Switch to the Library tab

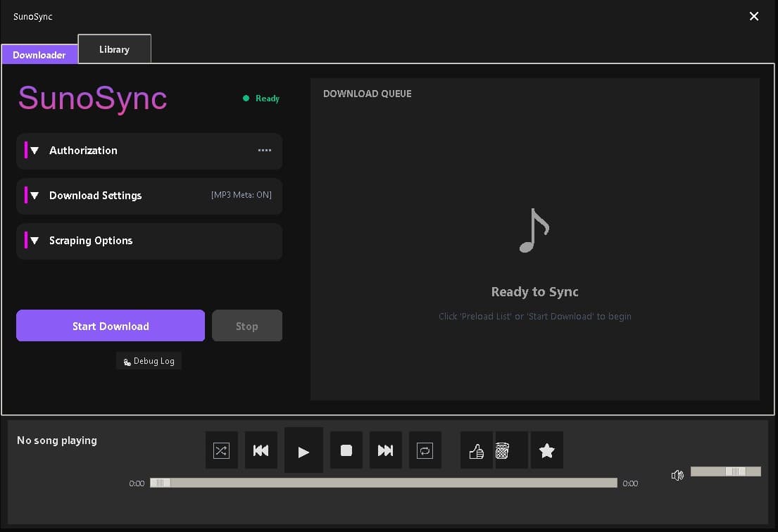(x=114, y=49)
